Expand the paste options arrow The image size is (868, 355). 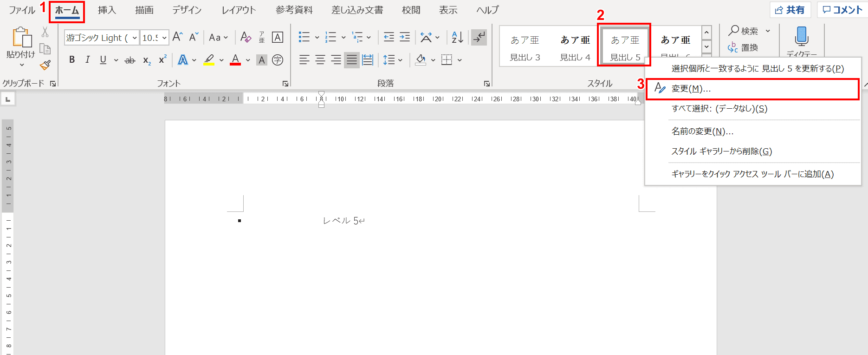click(x=21, y=65)
